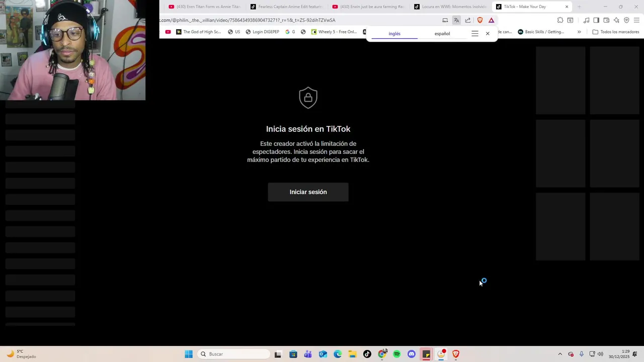Open Todos los marcadores folder
Image resolution: width=644 pixels, height=362 pixels.
[616, 32]
